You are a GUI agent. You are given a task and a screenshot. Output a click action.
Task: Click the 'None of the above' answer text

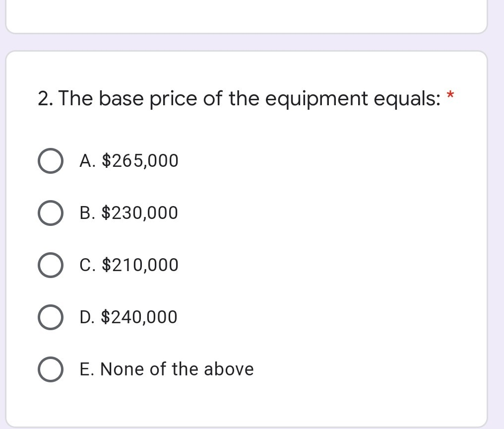166,369
